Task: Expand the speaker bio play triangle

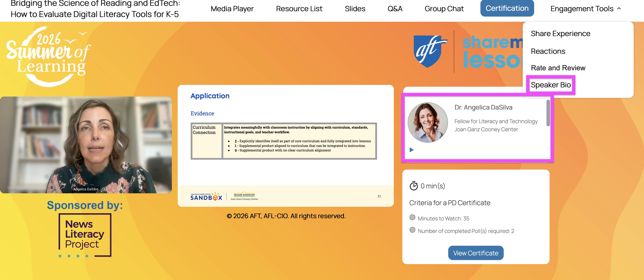Action: coord(412,150)
